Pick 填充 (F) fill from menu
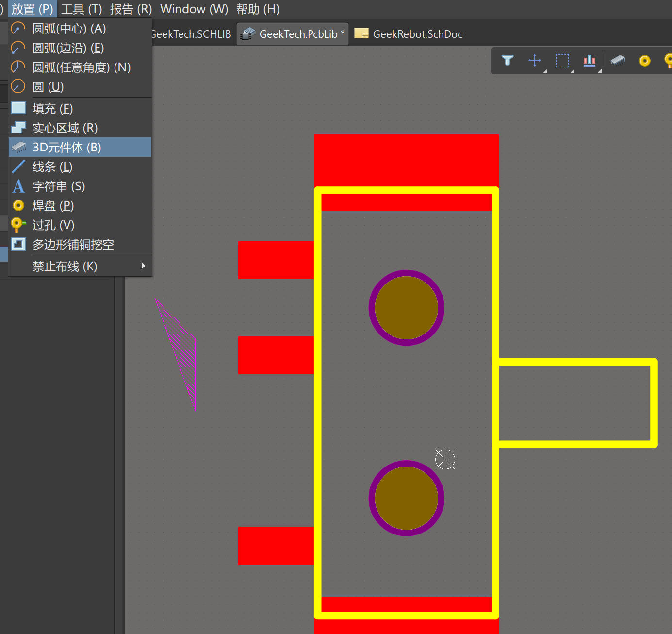 pyautogui.click(x=52, y=109)
